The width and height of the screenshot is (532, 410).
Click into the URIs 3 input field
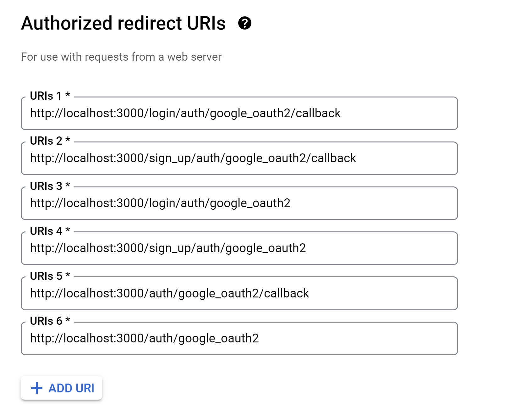[239, 203]
